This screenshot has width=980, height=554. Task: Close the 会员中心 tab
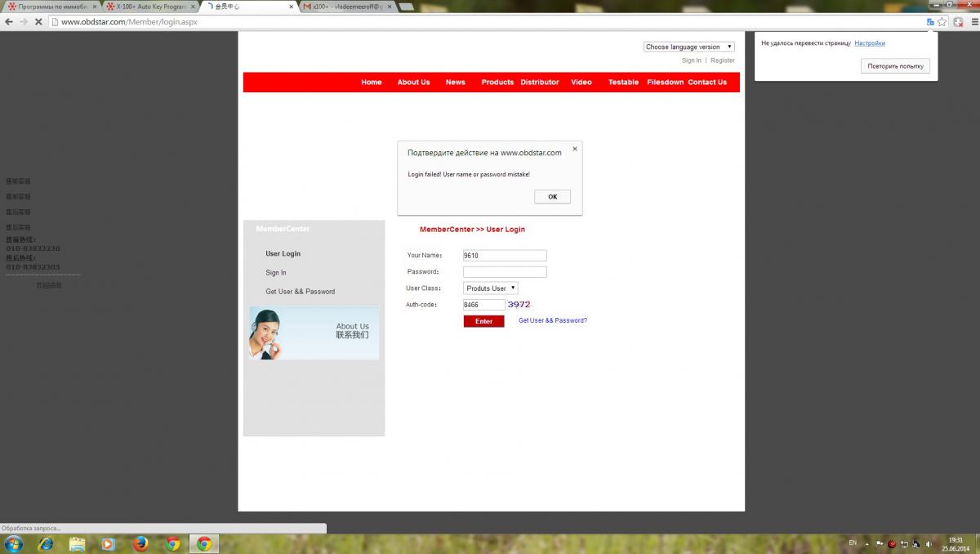pyautogui.click(x=292, y=7)
